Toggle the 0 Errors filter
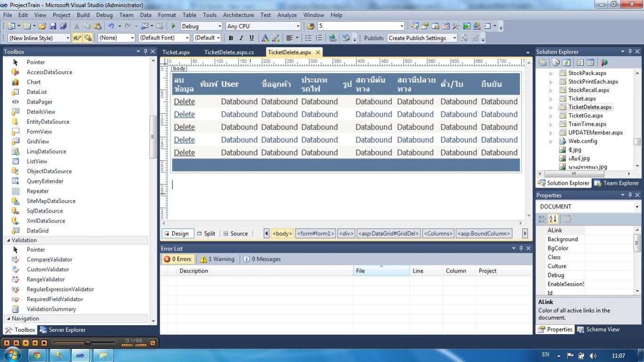Image resolution: width=644 pixels, height=362 pixels. click(177, 259)
